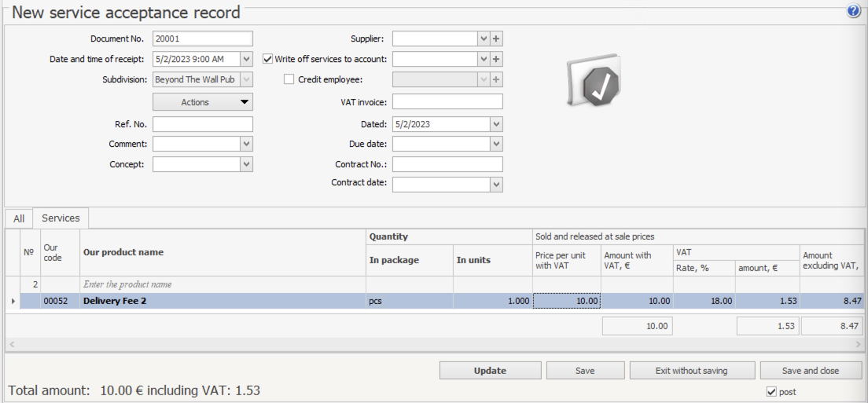Click the Enter the product name cell
Image resolution: width=868 pixels, height=403 pixels.
pos(223,284)
